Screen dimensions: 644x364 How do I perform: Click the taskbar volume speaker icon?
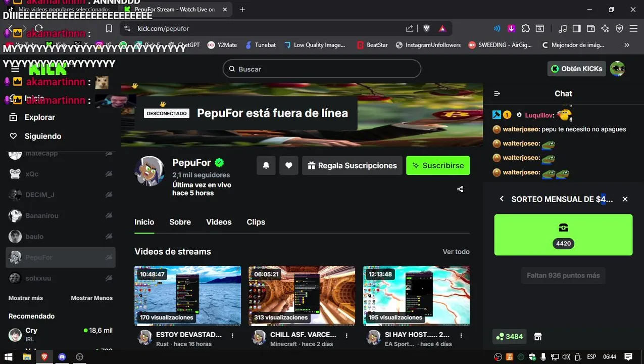tap(566, 357)
